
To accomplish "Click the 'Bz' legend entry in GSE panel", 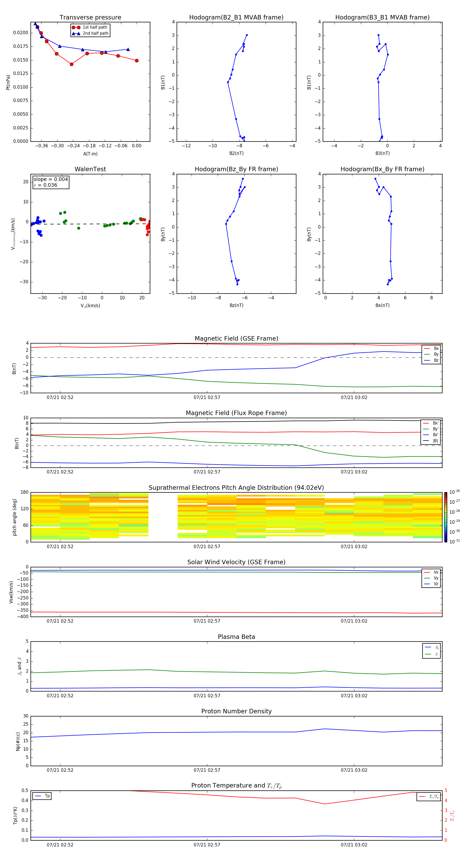I will (431, 360).
